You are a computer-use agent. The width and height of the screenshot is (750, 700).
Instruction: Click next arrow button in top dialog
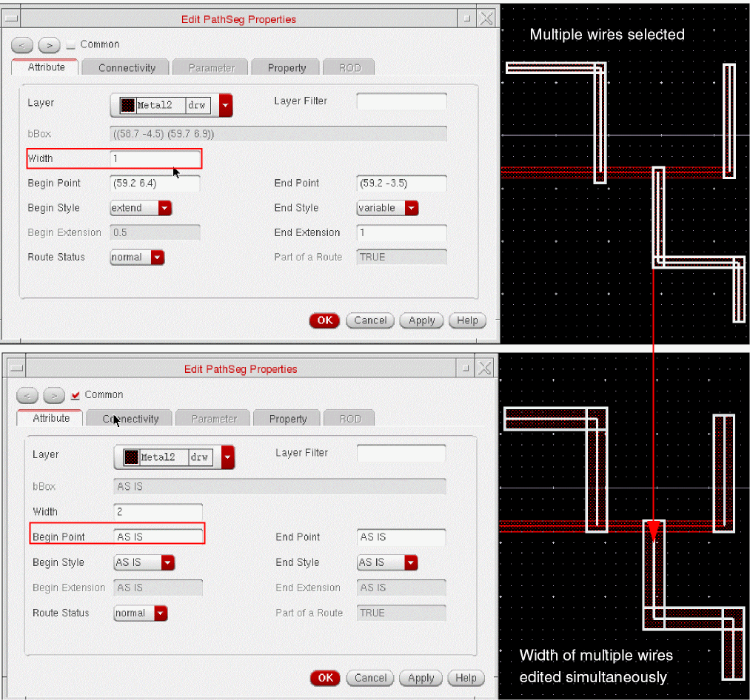[x=50, y=45]
